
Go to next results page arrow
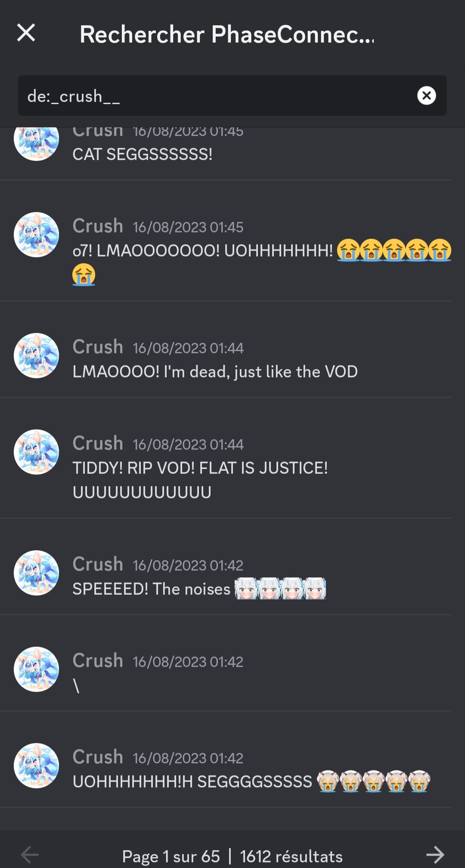(x=435, y=855)
